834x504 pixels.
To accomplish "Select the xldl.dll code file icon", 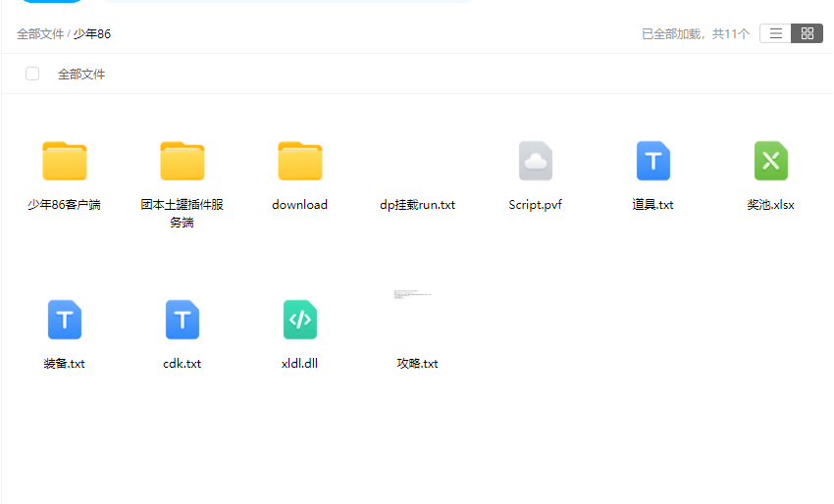I will click(300, 320).
